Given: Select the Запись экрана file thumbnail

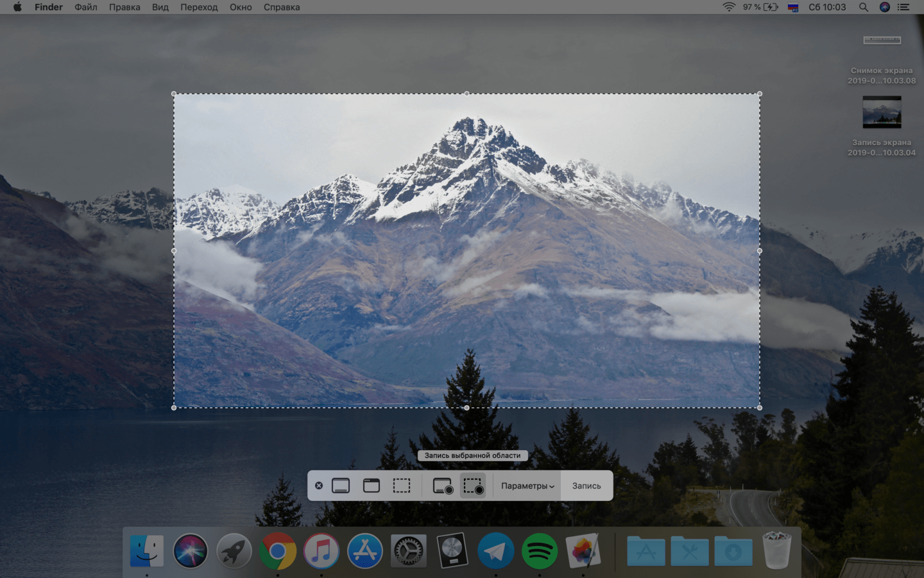Looking at the screenshot, I should (x=882, y=112).
